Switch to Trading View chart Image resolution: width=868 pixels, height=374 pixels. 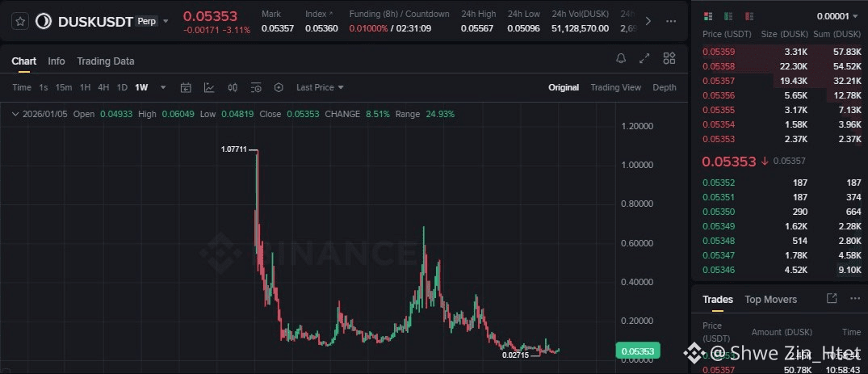pyautogui.click(x=615, y=87)
